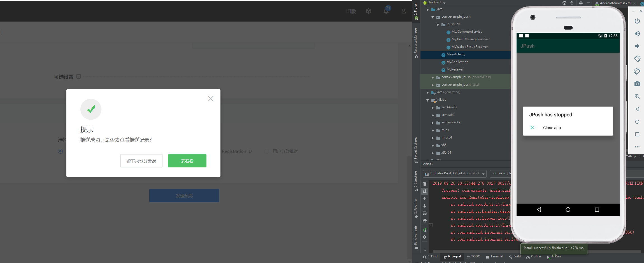Rotate the emulator left
Image resolution: width=644 pixels, height=263 pixels.
point(637,59)
